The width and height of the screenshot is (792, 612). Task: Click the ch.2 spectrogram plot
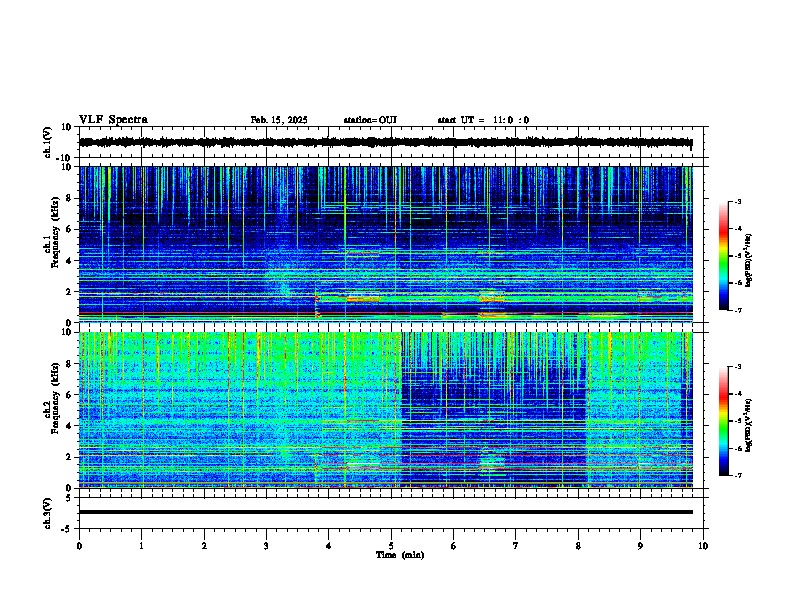(x=386, y=410)
